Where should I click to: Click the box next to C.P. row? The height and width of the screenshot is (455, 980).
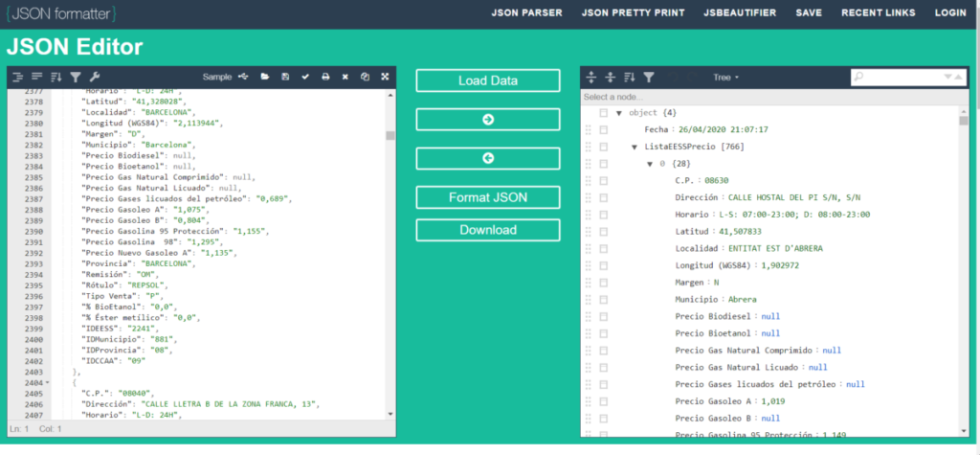coord(603,180)
